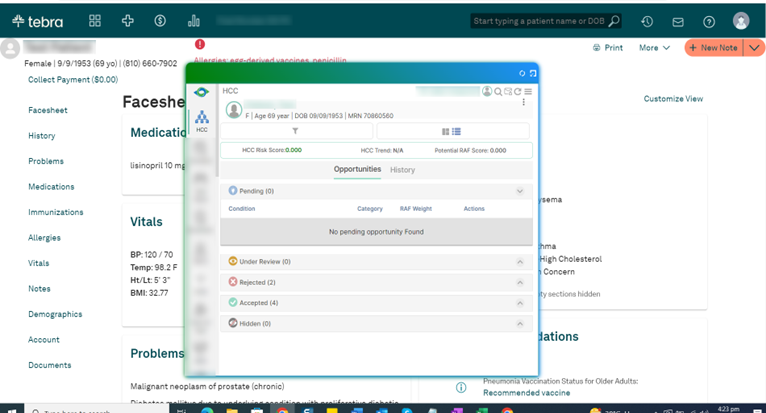This screenshot has width=766, height=413.
Task: Click the filter funnel button in HCC panel
Action: [x=295, y=131]
